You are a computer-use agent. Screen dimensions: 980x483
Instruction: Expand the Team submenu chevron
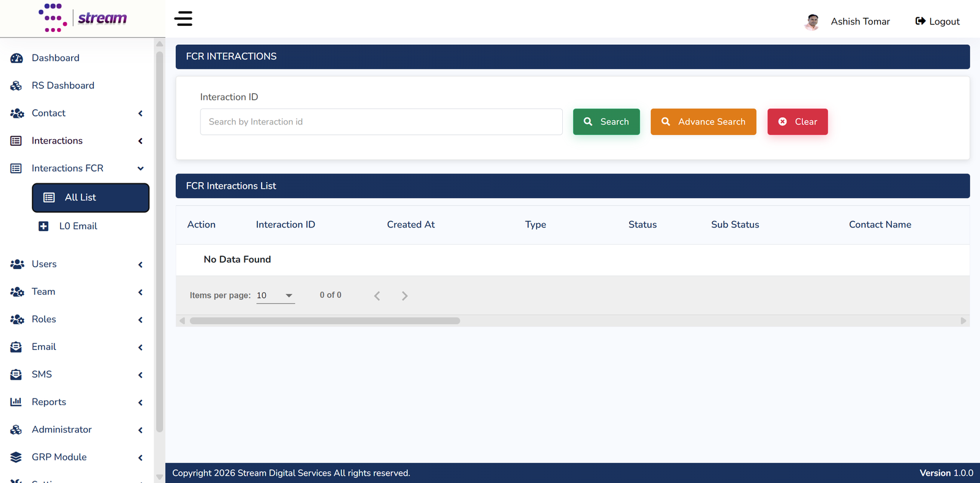140,292
